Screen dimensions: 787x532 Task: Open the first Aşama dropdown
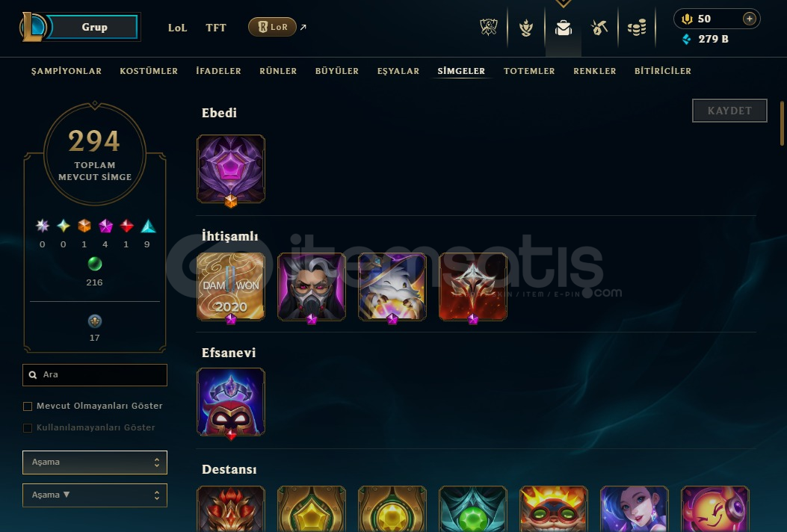pyautogui.click(x=95, y=463)
